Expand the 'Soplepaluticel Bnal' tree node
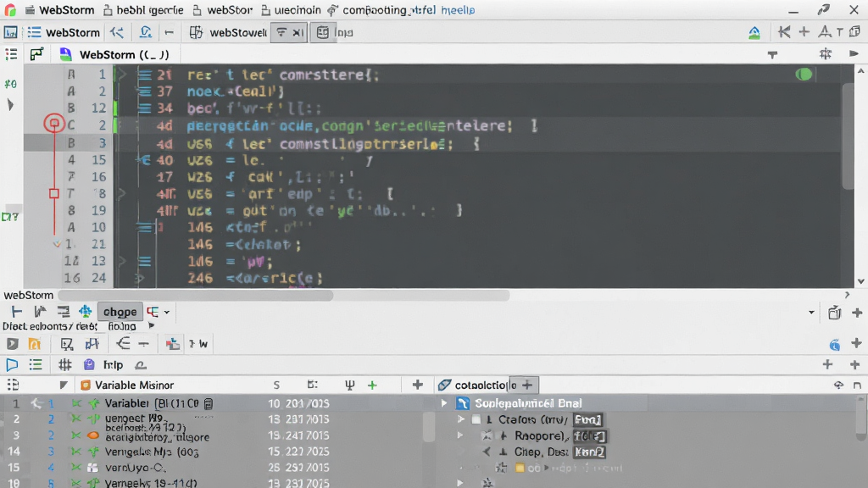The width and height of the screenshot is (868, 488). tap(444, 403)
